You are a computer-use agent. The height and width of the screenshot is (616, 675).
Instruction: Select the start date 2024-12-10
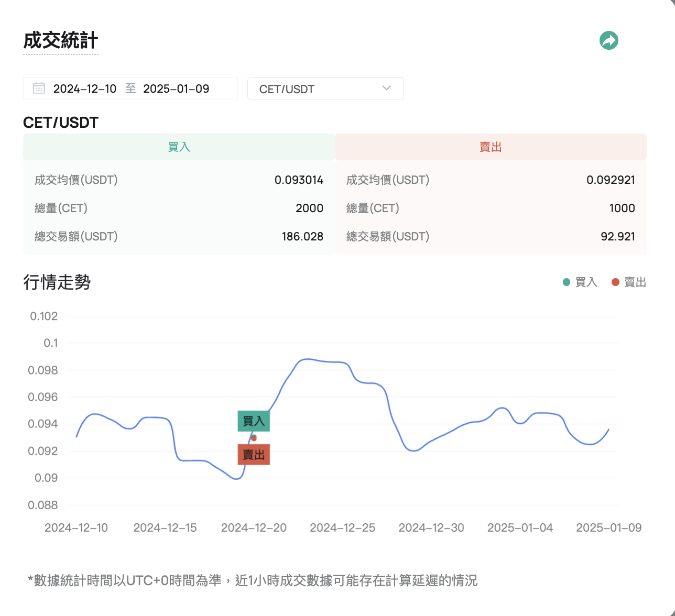coord(85,89)
